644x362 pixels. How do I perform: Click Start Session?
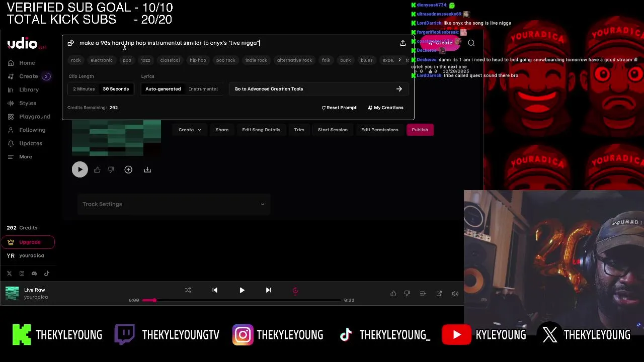point(333,130)
